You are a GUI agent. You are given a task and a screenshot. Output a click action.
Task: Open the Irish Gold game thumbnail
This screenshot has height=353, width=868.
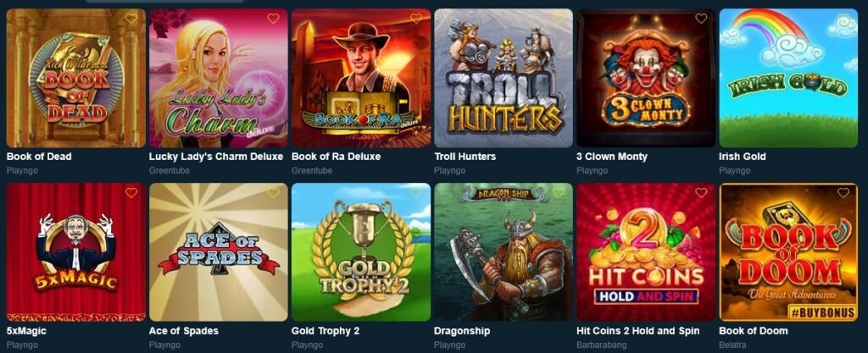coord(788,78)
